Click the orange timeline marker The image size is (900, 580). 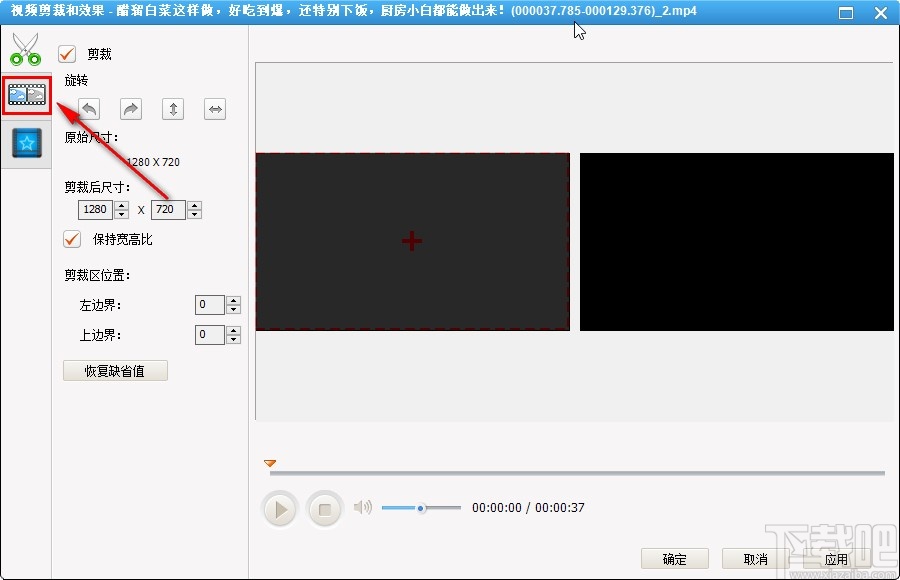point(268,463)
